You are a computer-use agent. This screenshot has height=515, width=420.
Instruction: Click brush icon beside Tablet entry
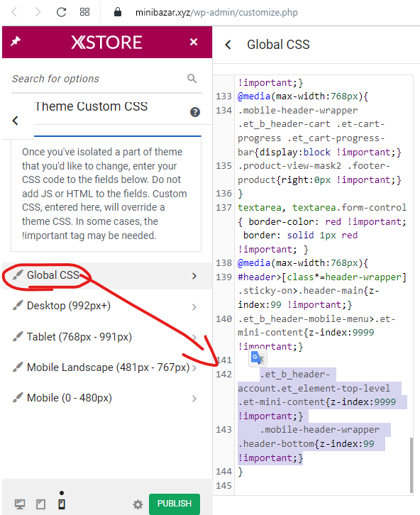click(18, 336)
